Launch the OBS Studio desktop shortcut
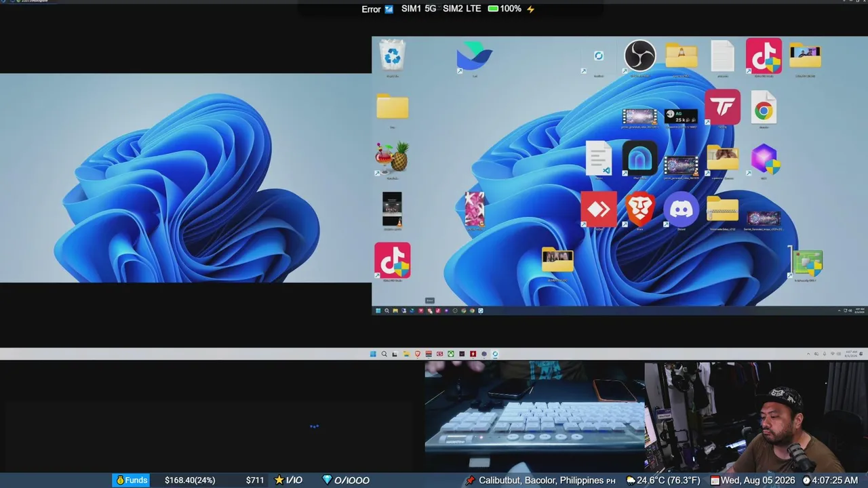The image size is (868, 488). pyautogui.click(x=639, y=56)
